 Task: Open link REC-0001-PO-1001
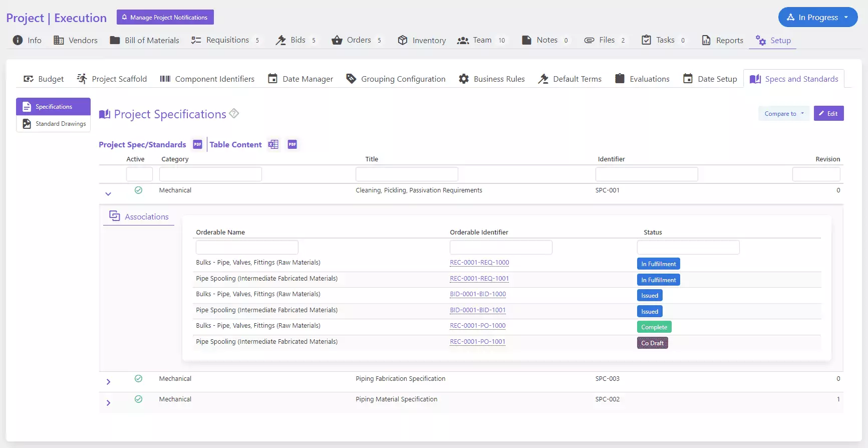pyautogui.click(x=478, y=341)
